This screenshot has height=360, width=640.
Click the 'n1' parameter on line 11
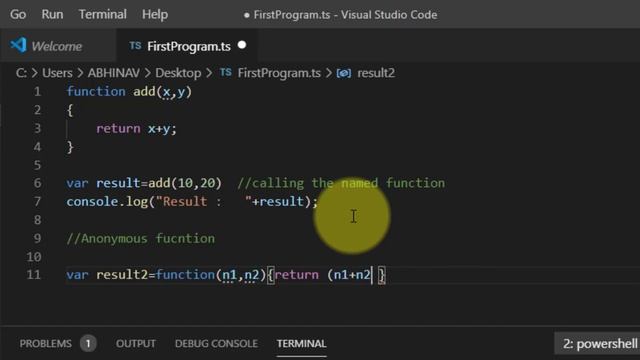(x=229, y=275)
